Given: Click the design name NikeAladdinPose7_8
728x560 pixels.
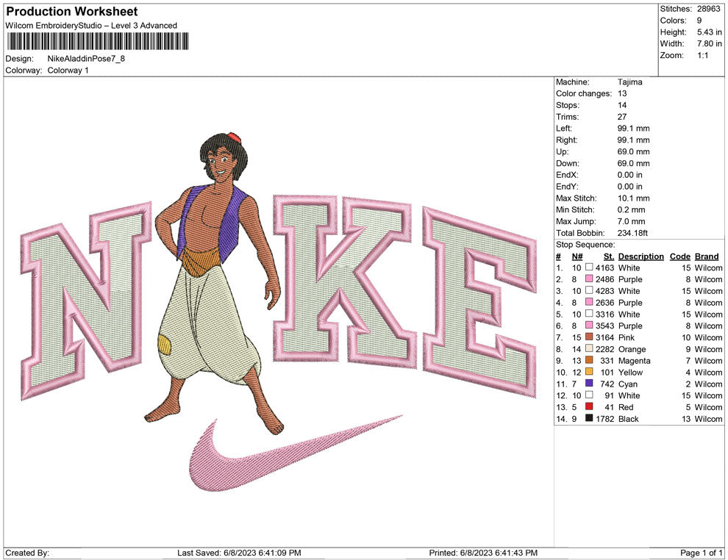Looking at the screenshot, I should point(86,59).
